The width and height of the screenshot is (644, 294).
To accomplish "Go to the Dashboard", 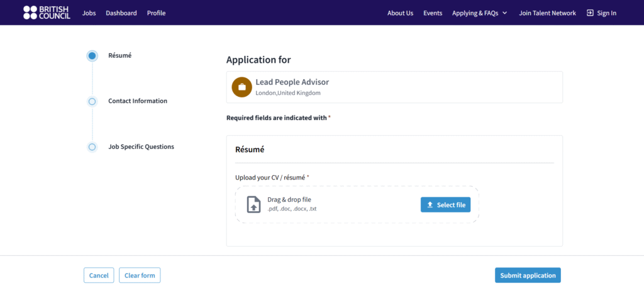I will tap(121, 13).
